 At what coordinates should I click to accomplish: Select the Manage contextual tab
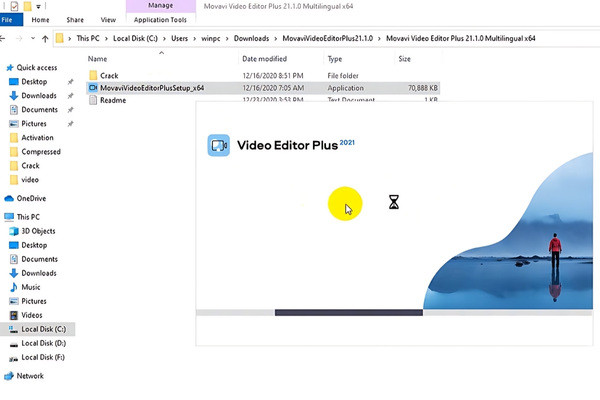[x=161, y=6]
